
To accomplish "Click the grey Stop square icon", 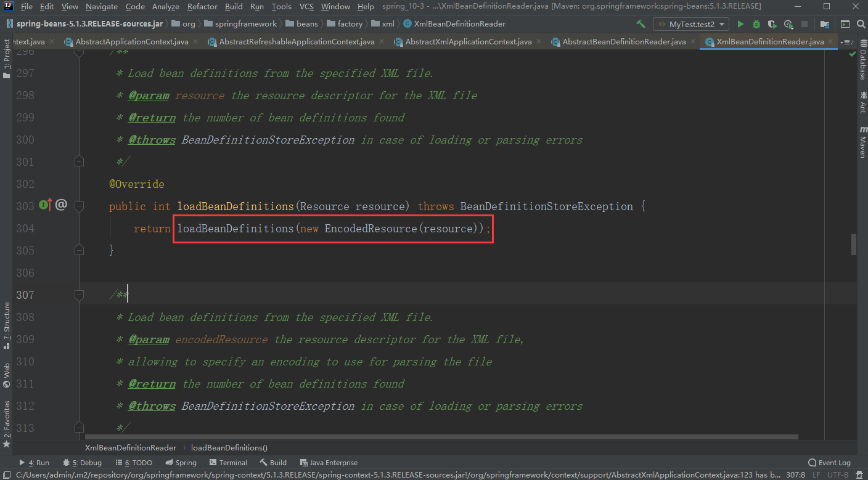I will [x=804, y=24].
